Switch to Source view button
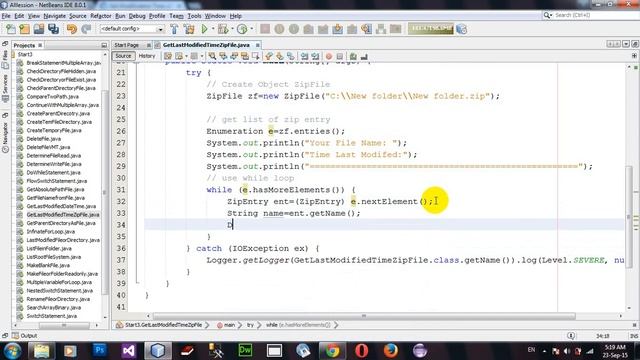This screenshot has height=360, width=640. (123, 56)
